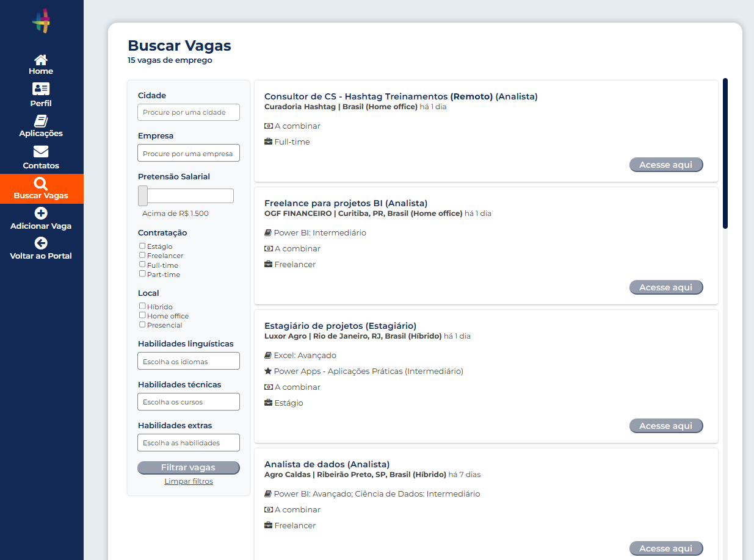Click the Adicionar Vaga plus icon

pyautogui.click(x=41, y=213)
